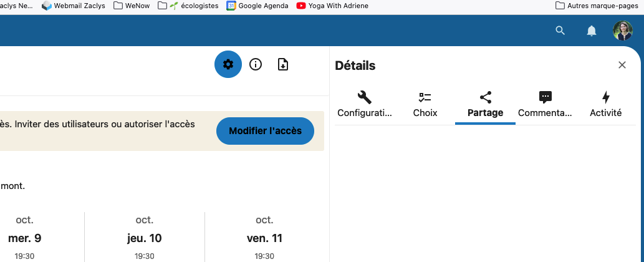This screenshot has width=644, height=262.
Task: Go to the Commentaires tab
Action: click(545, 105)
